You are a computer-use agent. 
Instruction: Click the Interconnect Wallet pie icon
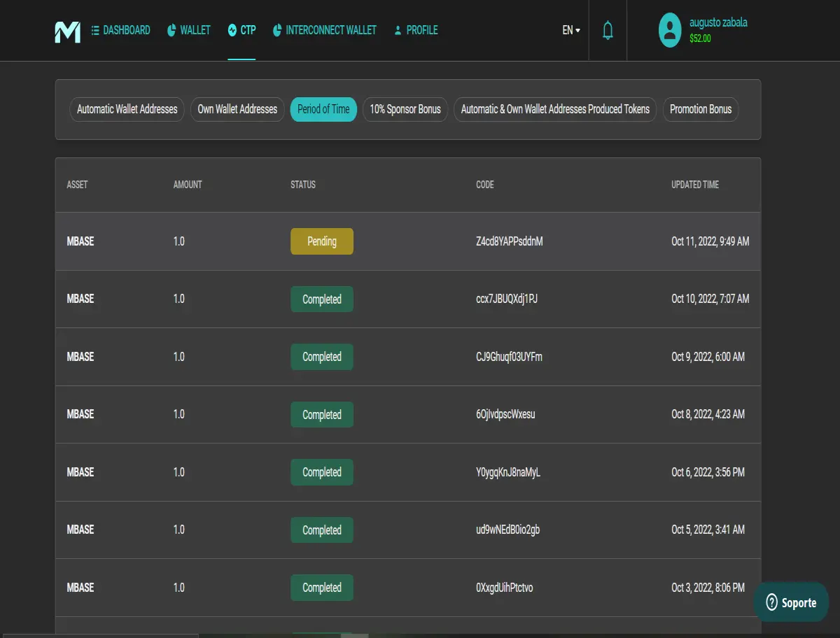277,30
